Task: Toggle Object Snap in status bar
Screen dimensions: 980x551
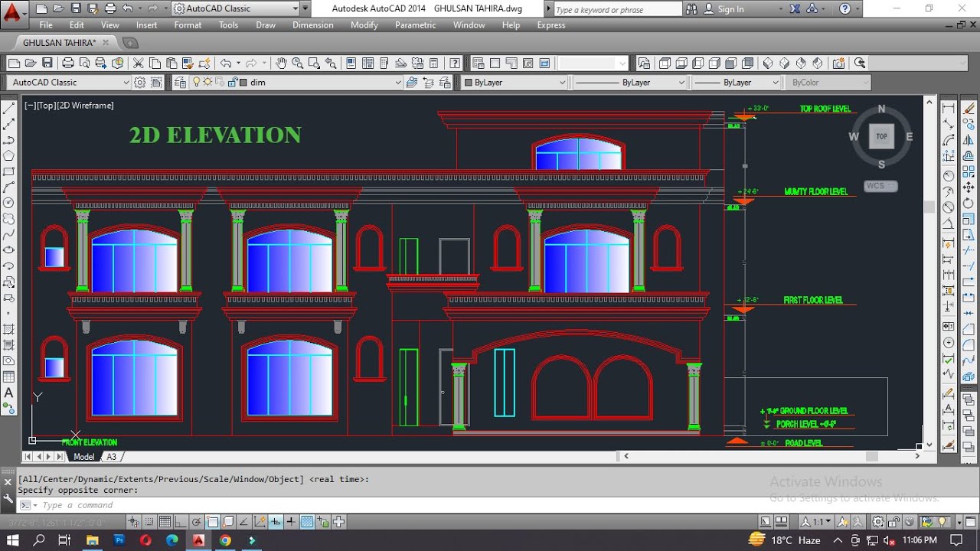Action: pos(213,522)
